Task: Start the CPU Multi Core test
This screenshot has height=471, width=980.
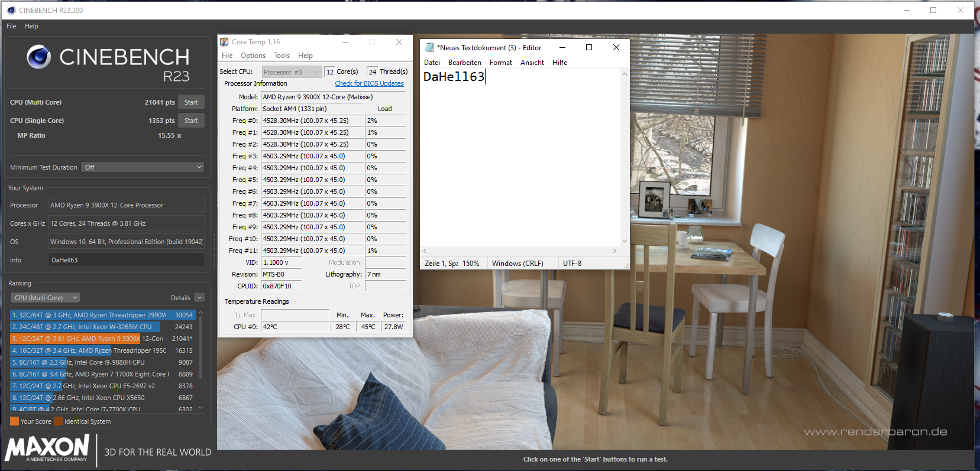Action: pos(191,102)
